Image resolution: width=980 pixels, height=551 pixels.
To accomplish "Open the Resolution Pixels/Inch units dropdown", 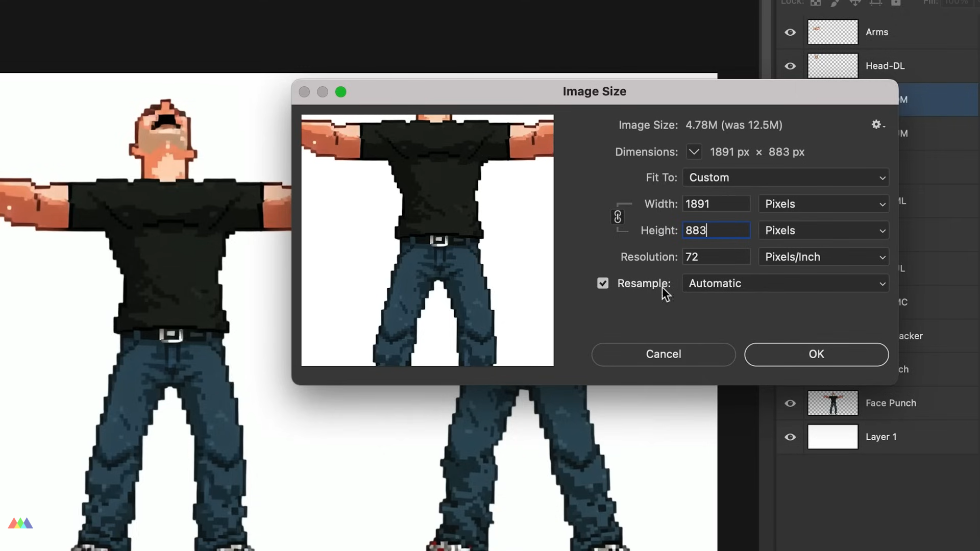I will coord(823,257).
